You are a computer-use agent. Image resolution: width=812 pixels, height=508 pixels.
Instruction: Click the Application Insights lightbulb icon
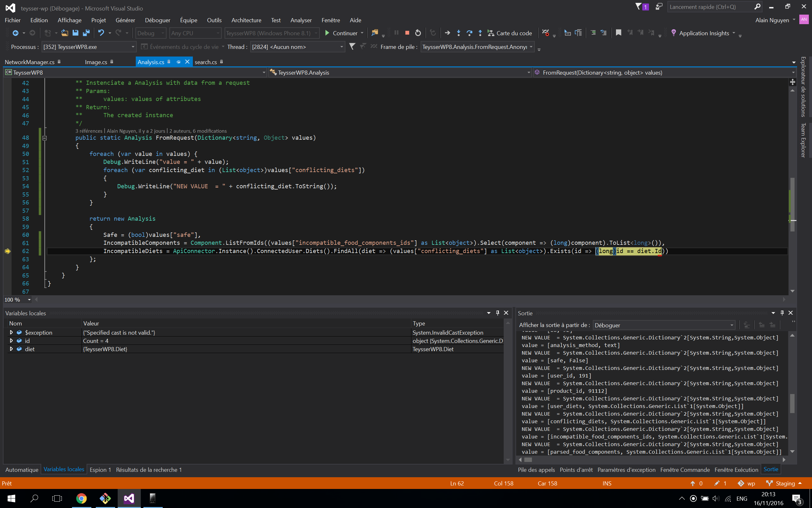(673, 33)
